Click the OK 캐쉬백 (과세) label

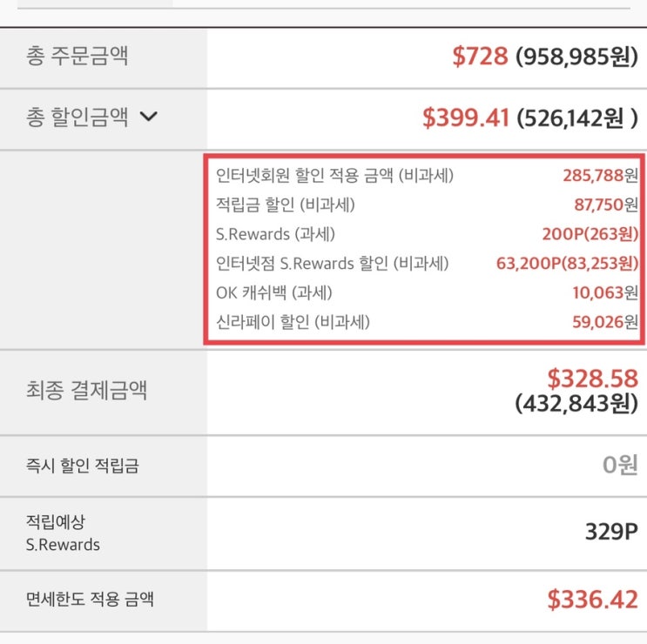click(x=274, y=292)
